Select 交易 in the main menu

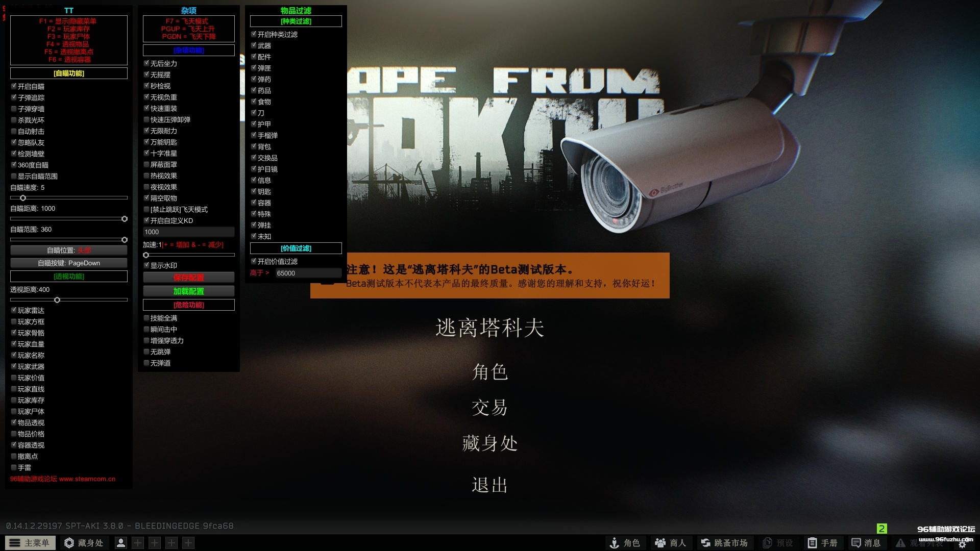click(x=489, y=408)
